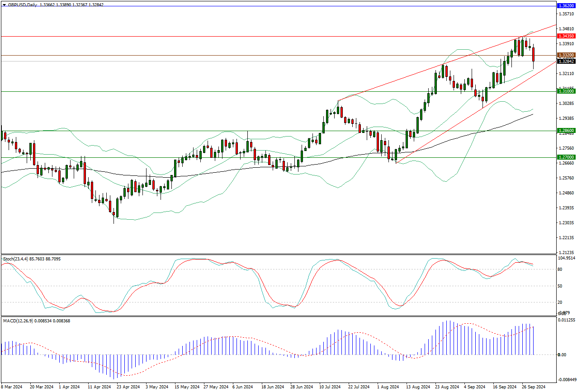Select the red 1.34350 resistance price label
Screen dimensions: 577x392
click(x=566, y=36)
